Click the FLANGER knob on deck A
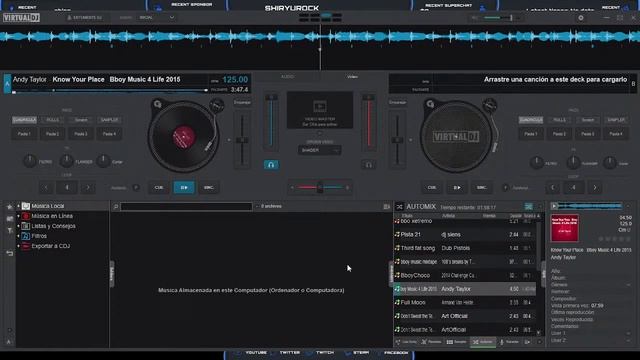640x360 pixels. click(66, 161)
